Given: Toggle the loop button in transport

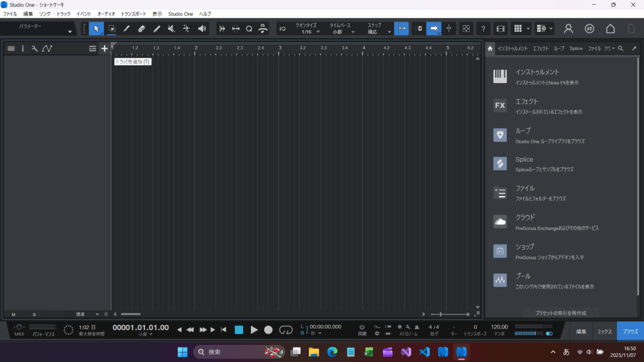Looking at the screenshot, I should tap(286, 329).
